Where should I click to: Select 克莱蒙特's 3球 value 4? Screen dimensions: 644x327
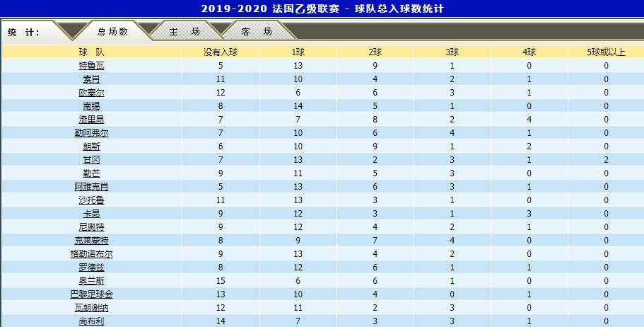tap(452, 241)
